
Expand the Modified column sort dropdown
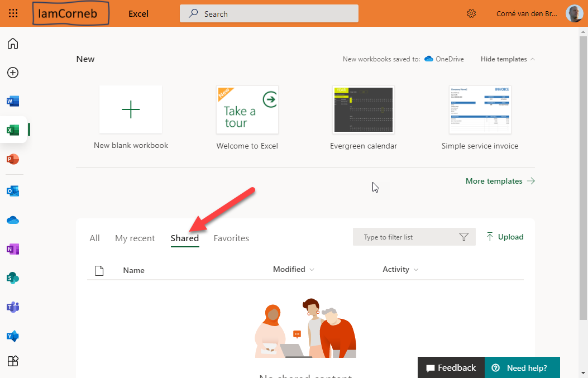coord(294,269)
